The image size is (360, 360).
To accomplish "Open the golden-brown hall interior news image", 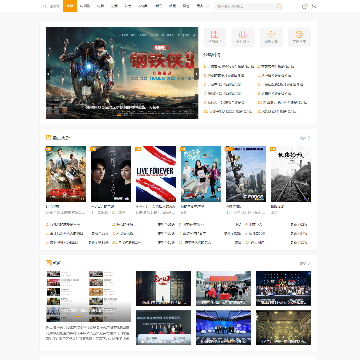I will (283, 327).
